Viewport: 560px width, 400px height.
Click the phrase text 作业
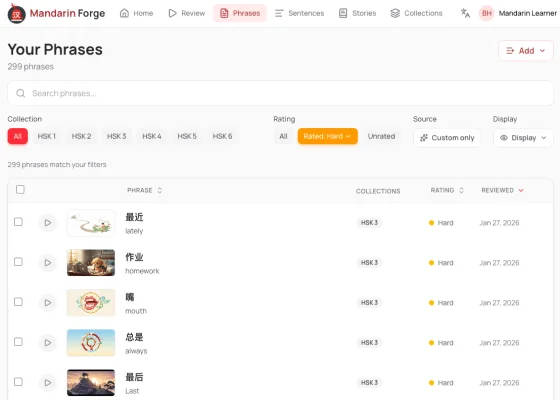(x=134, y=257)
